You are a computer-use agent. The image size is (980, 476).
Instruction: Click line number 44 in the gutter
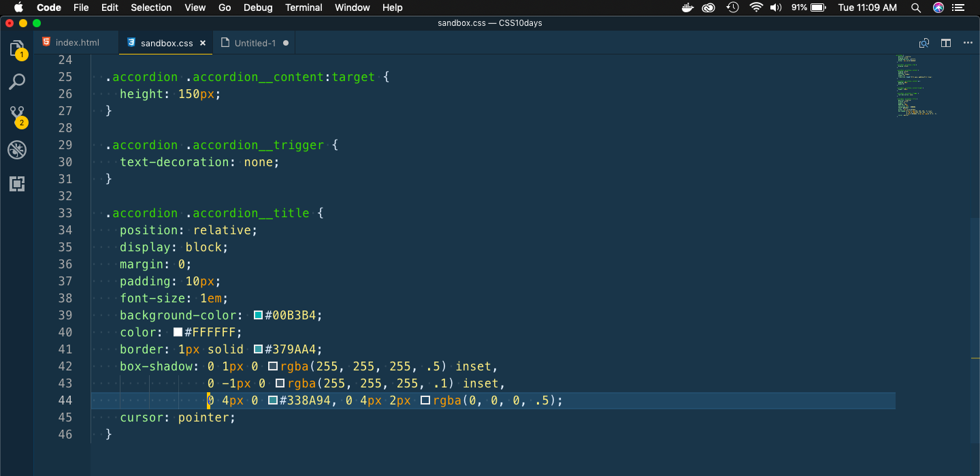click(x=65, y=400)
